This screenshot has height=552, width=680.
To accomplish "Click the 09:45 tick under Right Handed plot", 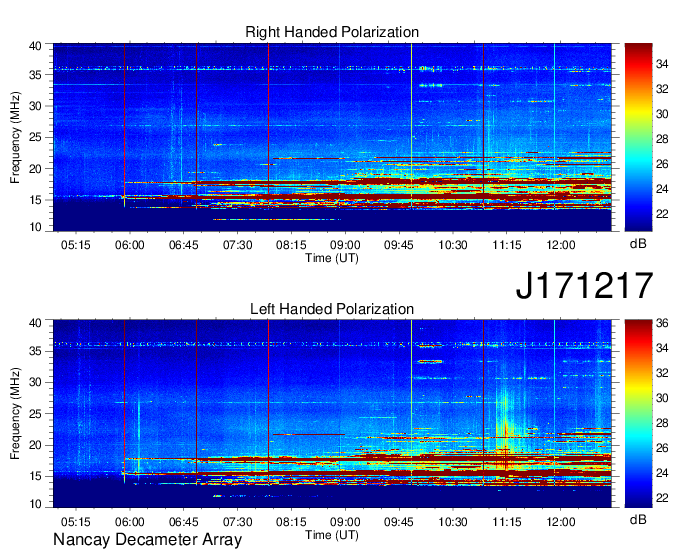I will [399, 245].
